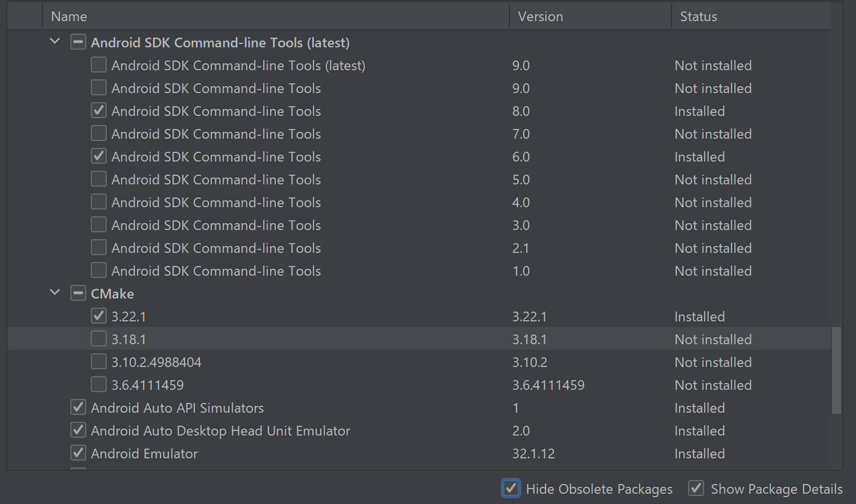Viewport: 856px width, 504px height.
Task: Uncheck CMake 3.22.1 package
Action: pos(99,316)
